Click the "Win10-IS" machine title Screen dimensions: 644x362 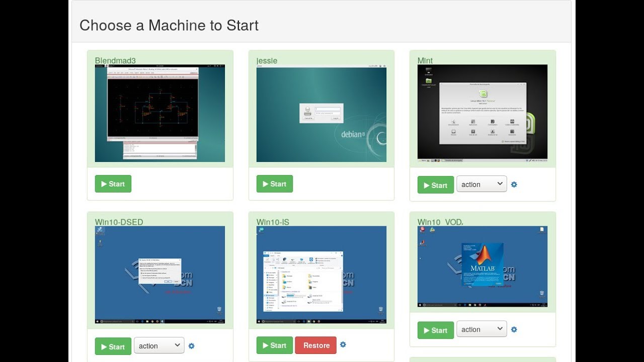pos(273,222)
